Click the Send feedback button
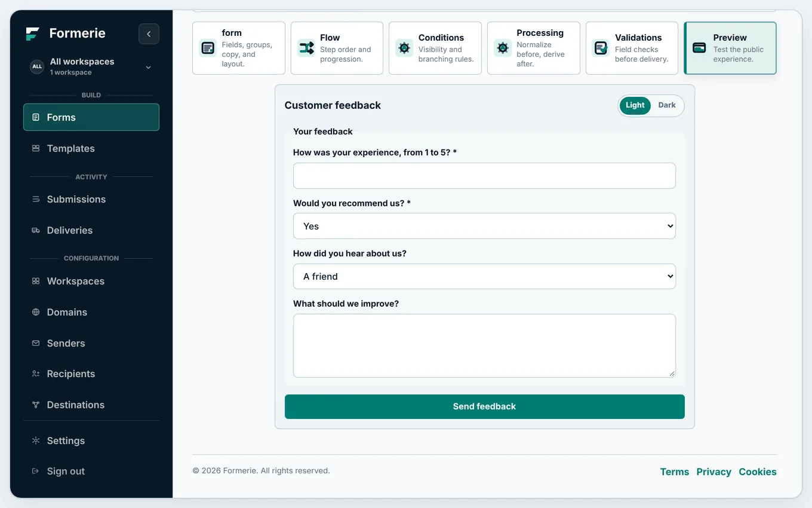812x508 pixels. coord(484,406)
